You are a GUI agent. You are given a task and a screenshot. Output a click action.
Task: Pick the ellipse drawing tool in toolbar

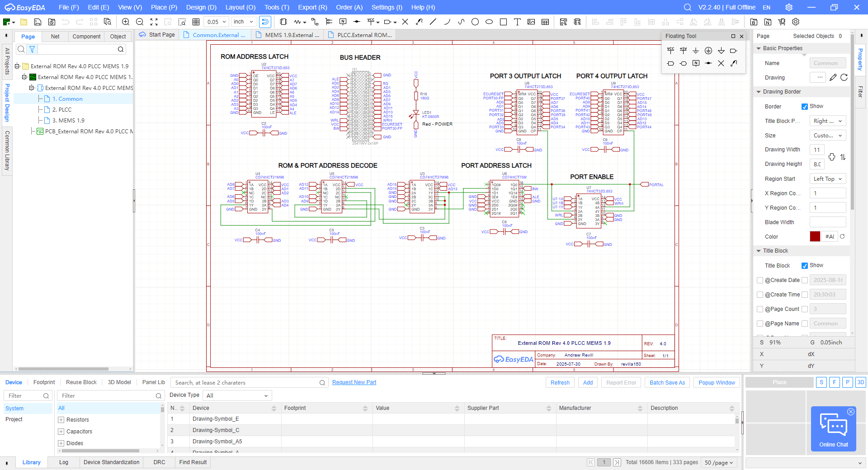[x=489, y=22]
